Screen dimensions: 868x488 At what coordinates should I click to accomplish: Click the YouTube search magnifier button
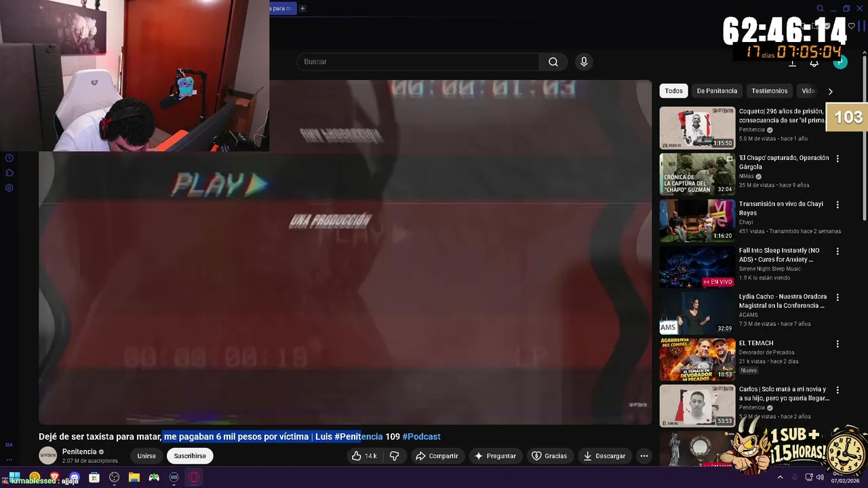pos(553,62)
